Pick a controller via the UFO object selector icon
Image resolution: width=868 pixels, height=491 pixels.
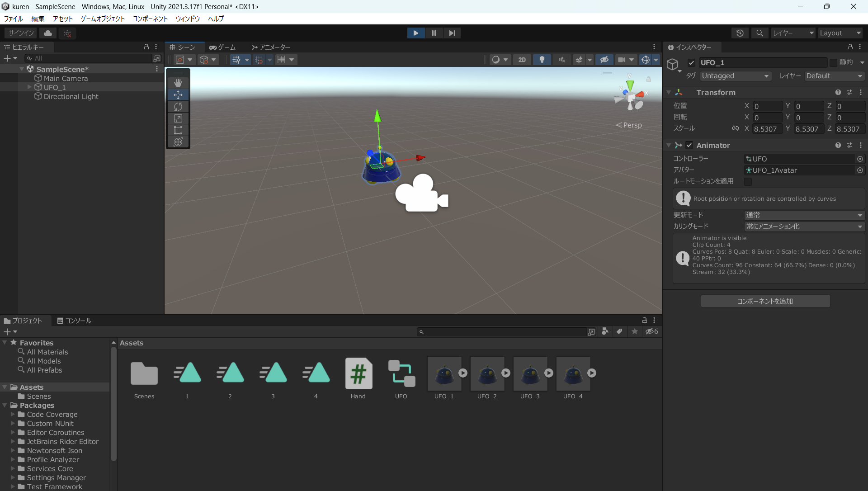[x=860, y=159]
